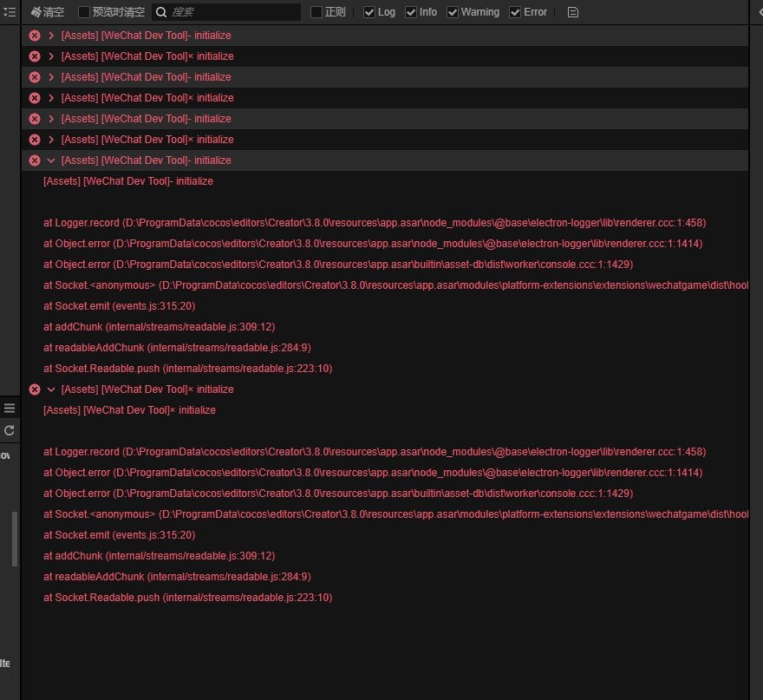Uncheck the Error filter checkbox
This screenshot has height=700, width=763.
point(515,12)
